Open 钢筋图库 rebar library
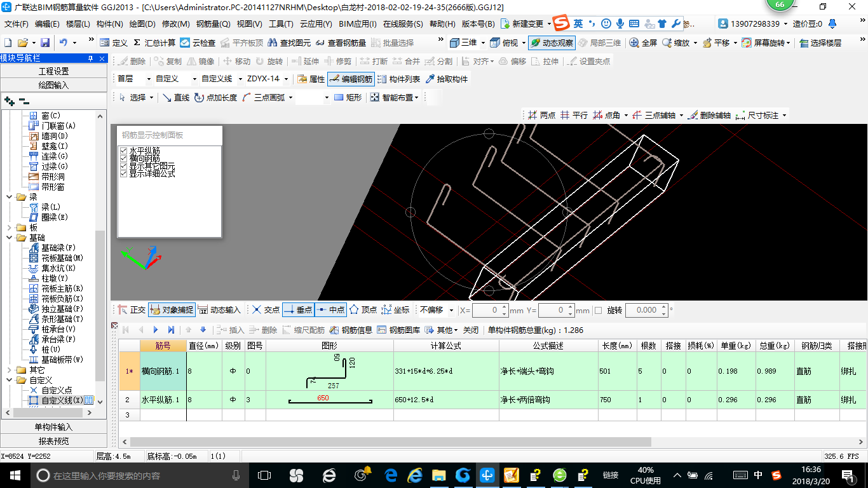Screen dimensions: 868x488 point(398,330)
